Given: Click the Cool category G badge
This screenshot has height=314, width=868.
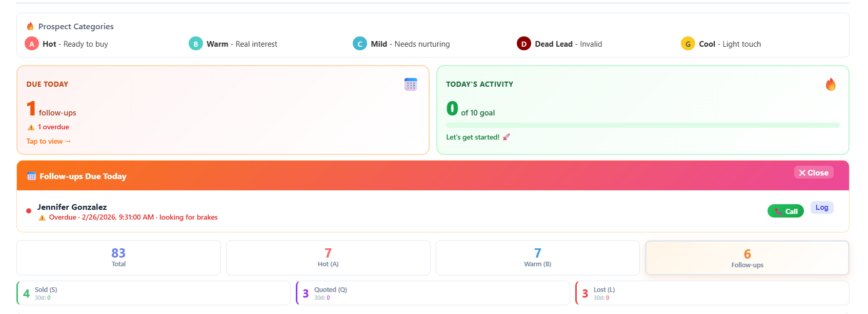Looking at the screenshot, I should 688,44.
